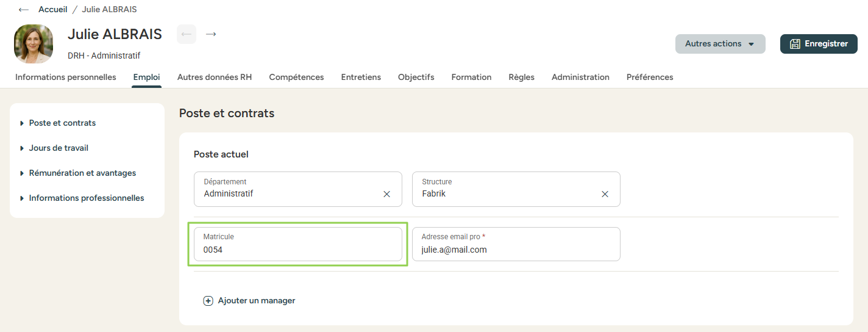The width and height of the screenshot is (868, 332).
Task: Click the Accueil breadcrumb link
Action: click(52, 10)
